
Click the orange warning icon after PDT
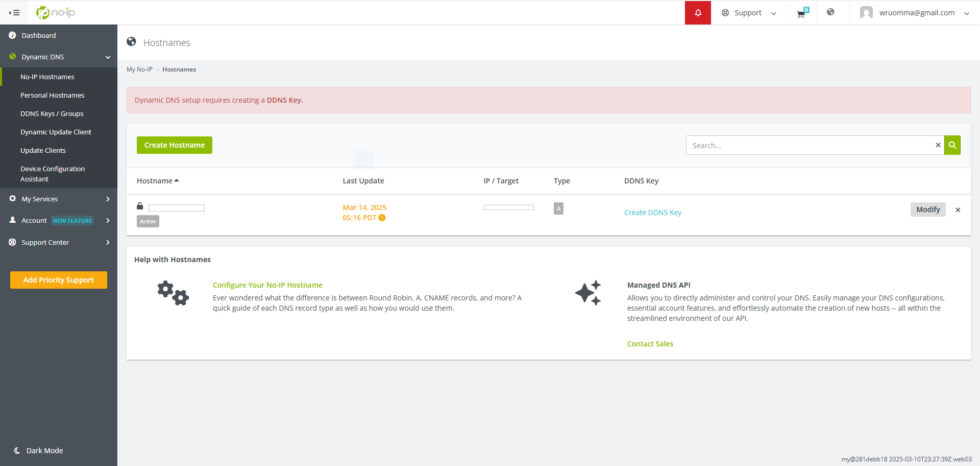[382, 218]
